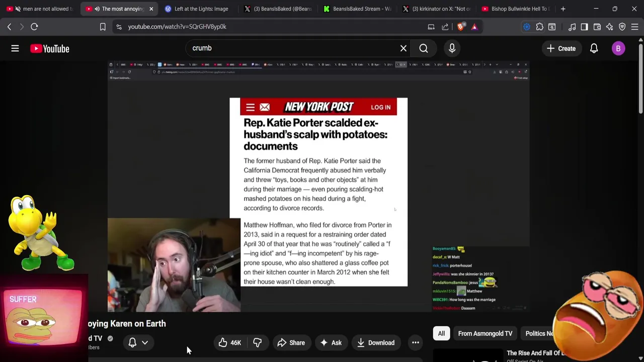
Task: Open the Brave playlist music note
Action: coord(572,27)
